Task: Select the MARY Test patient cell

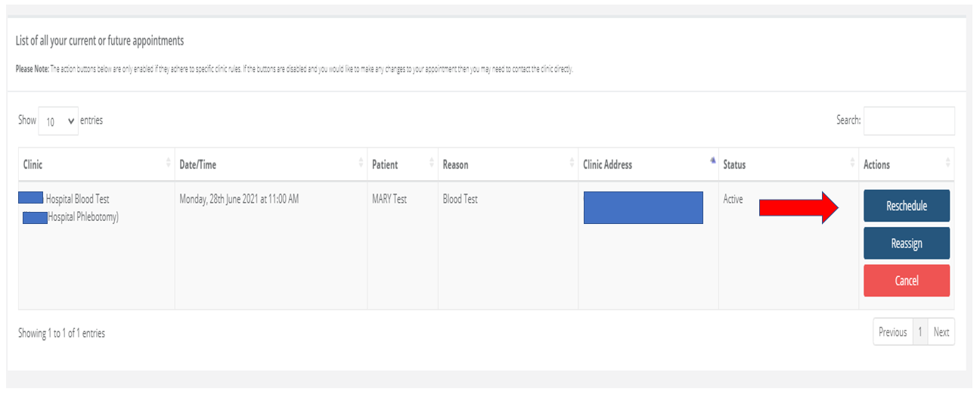Action: click(389, 200)
